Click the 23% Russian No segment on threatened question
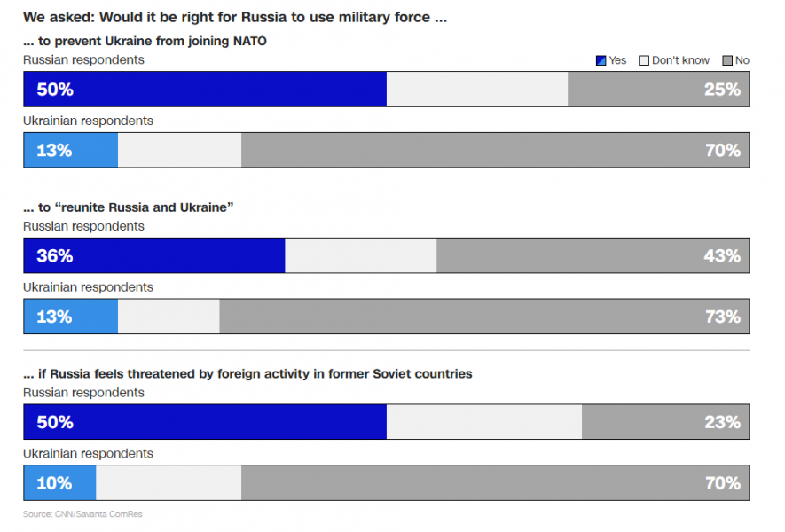The height and width of the screenshot is (532, 785). pyautogui.click(x=665, y=422)
